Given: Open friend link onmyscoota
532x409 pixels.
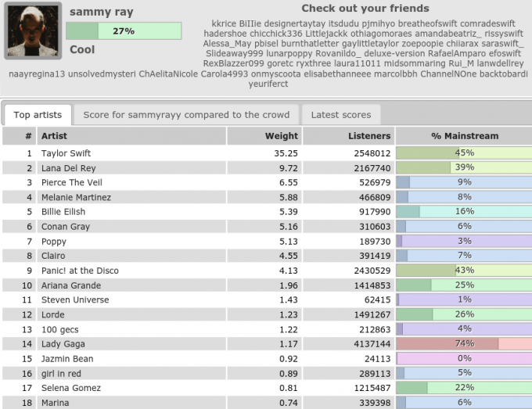Looking at the screenshot, I should pyautogui.click(x=275, y=74).
